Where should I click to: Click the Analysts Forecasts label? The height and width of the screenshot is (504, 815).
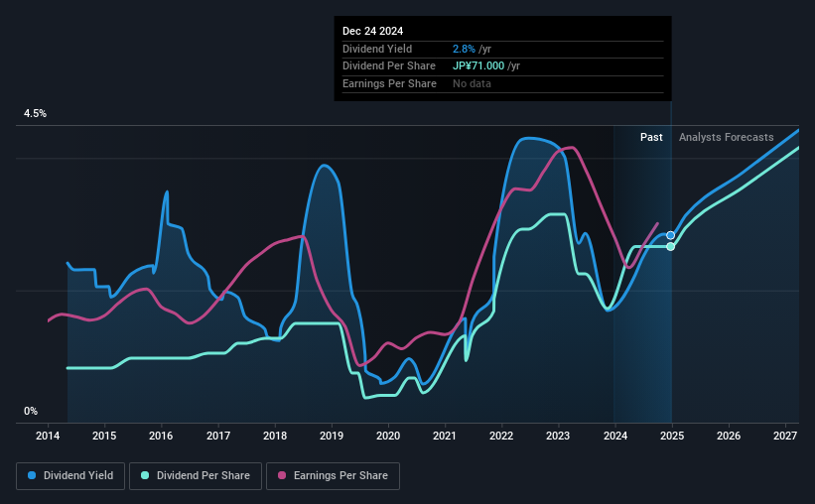[x=726, y=137]
